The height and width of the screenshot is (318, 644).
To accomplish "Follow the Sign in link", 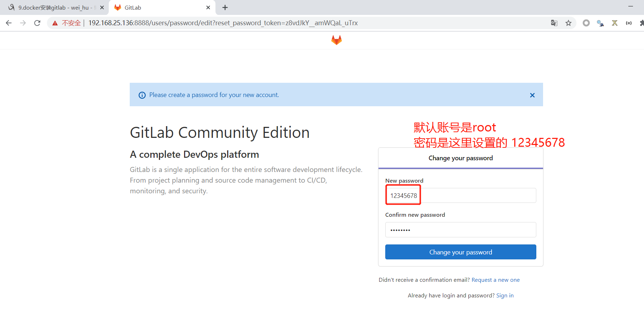I will (x=505, y=296).
